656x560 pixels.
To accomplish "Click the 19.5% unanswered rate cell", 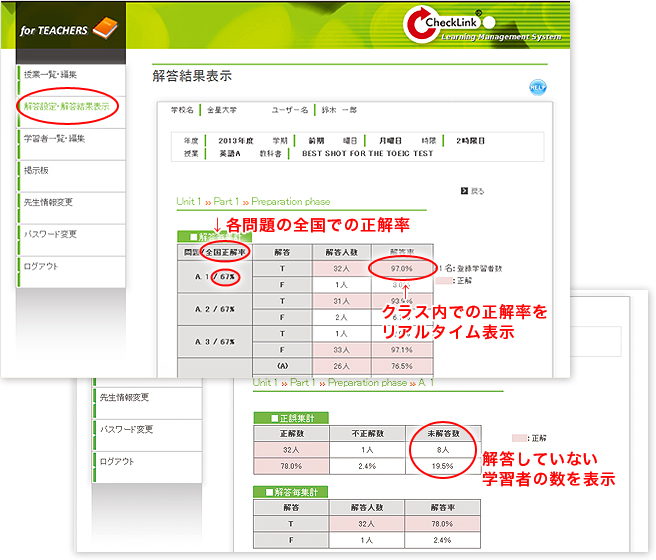I will point(443,466).
